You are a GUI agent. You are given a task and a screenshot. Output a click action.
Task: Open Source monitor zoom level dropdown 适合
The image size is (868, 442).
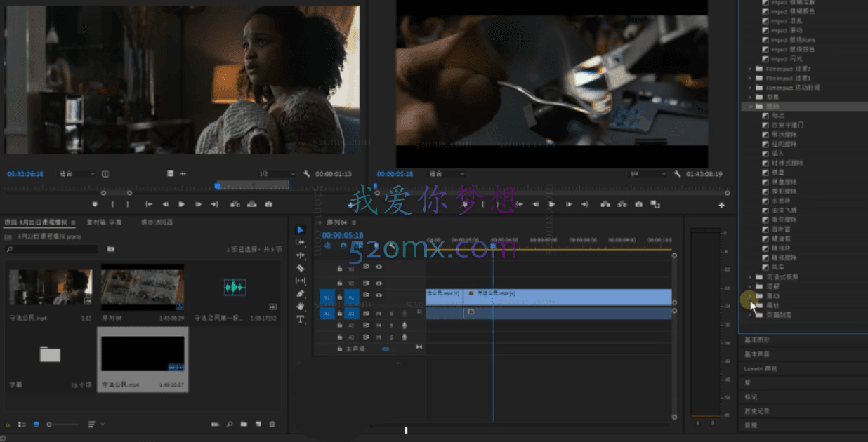click(x=77, y=173)
